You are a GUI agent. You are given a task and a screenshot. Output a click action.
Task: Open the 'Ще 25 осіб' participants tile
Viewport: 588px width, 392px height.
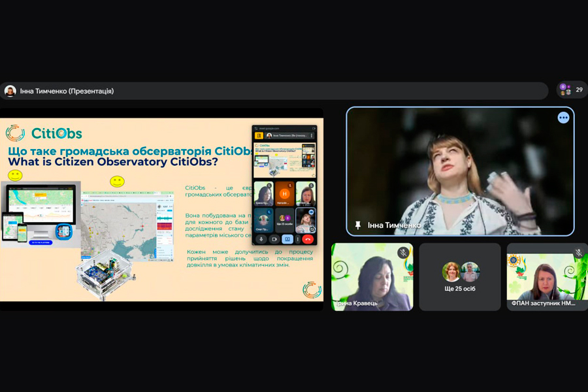[x=460, y=277]
